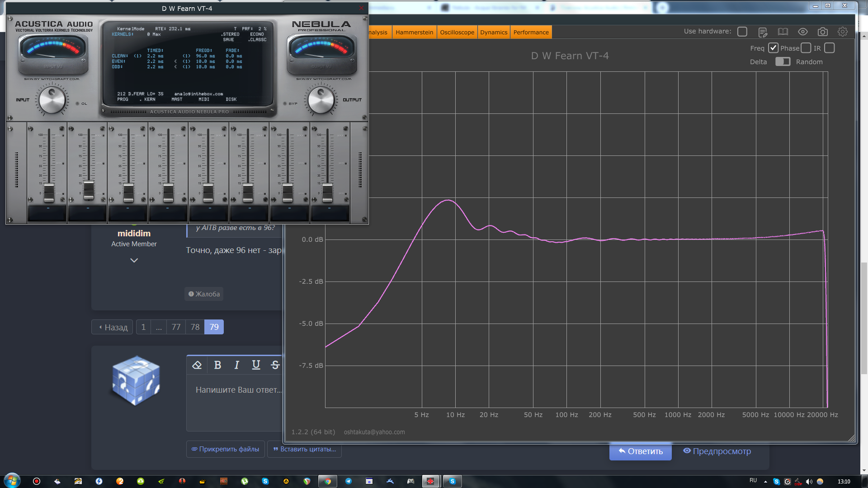Open analyzer settings gear icon

point(843,32)
